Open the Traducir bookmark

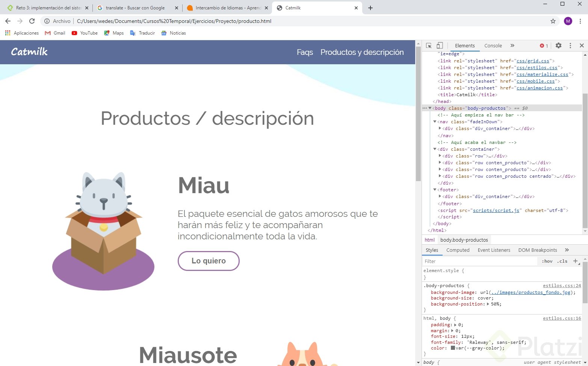tap(142, 33)
